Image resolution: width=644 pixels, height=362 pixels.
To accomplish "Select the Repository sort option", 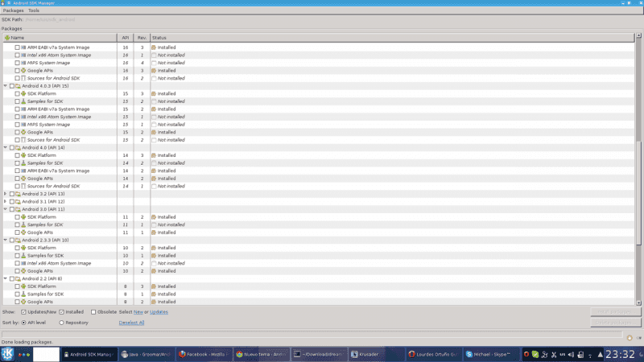I will click(x=62, y=323).
